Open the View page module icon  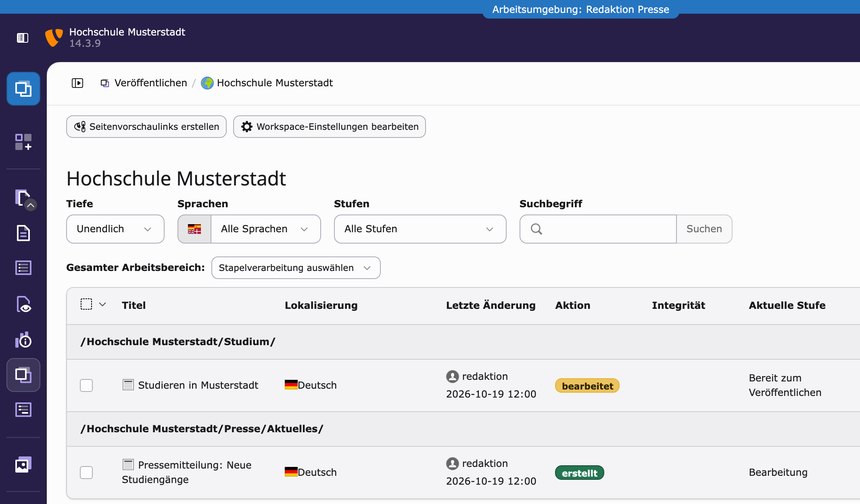tap(23, 304)
